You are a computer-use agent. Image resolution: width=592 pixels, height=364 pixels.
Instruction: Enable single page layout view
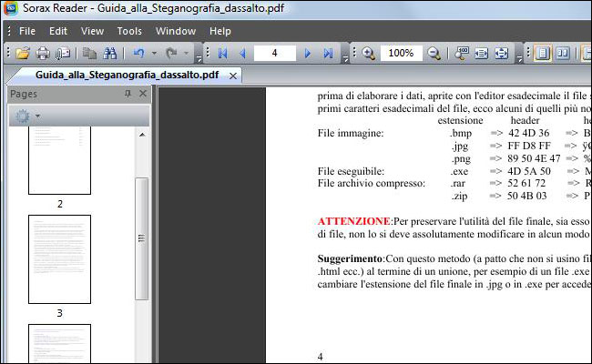(543, 54)
